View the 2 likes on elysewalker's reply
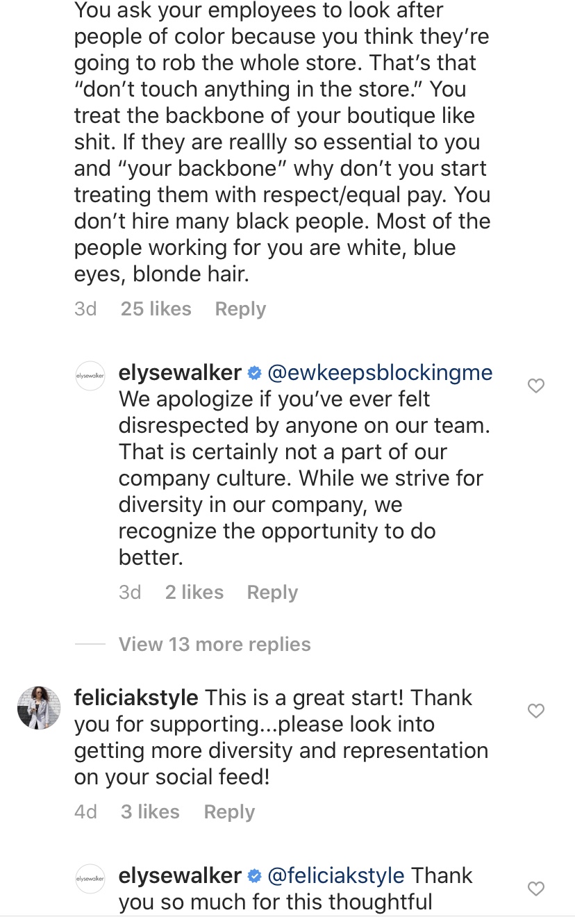 click(x=194, y=593)
